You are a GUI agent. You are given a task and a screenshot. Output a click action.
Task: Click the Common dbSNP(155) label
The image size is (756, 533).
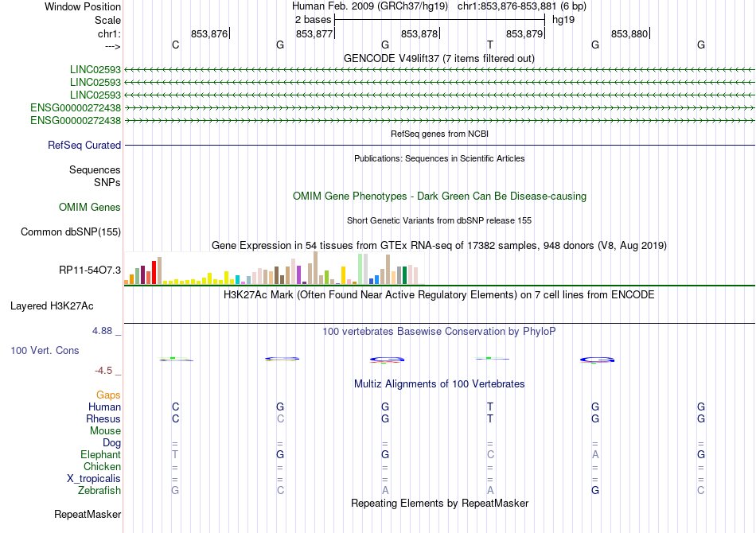[71, 231]
